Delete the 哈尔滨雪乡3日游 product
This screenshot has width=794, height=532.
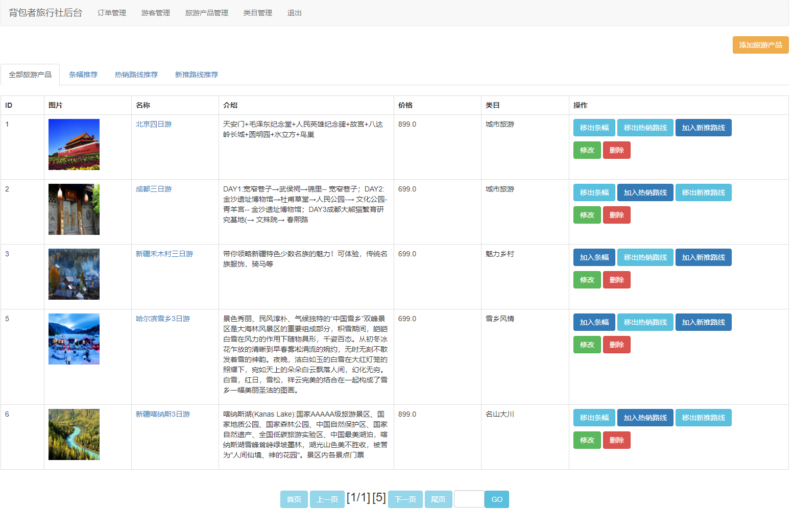(x=616, y=345)
